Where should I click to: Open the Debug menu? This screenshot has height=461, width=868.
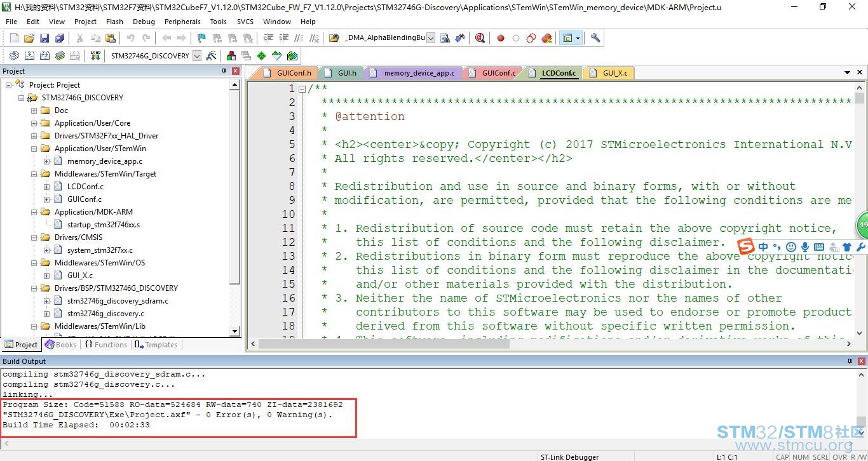click(x=144, y=22)
